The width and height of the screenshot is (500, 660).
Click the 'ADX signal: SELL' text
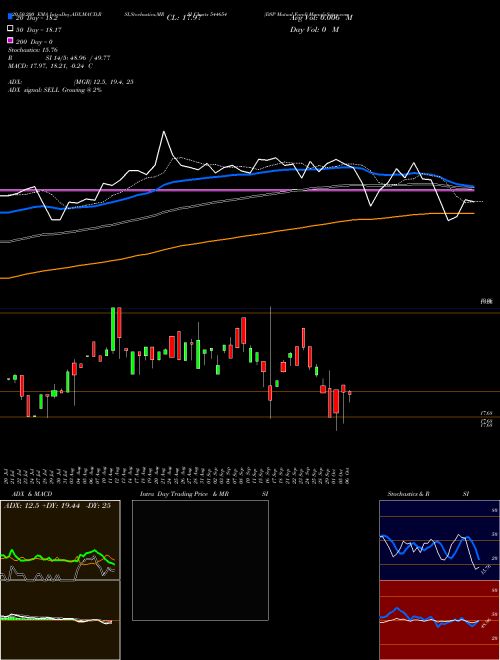(34, 90)
